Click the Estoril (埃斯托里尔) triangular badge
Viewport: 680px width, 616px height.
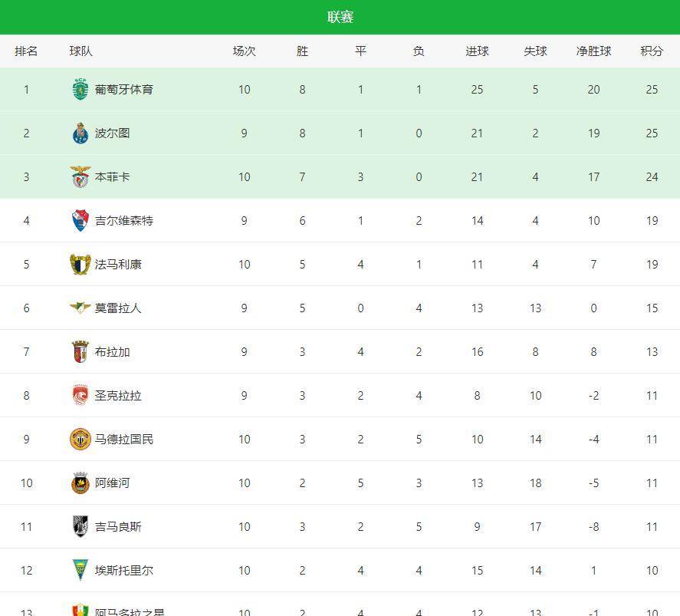point(80,570)
